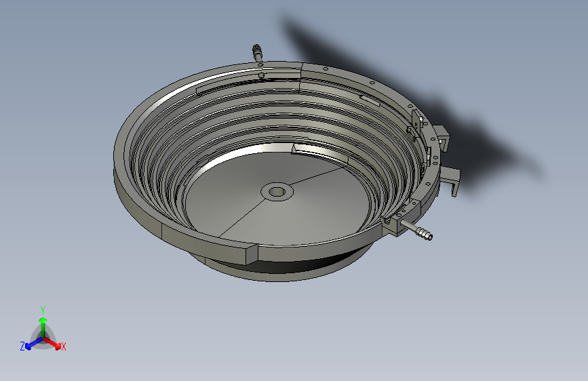Select the barbed hose fitting at the right bracket
The image size is (588, 381).
[416, 230]
